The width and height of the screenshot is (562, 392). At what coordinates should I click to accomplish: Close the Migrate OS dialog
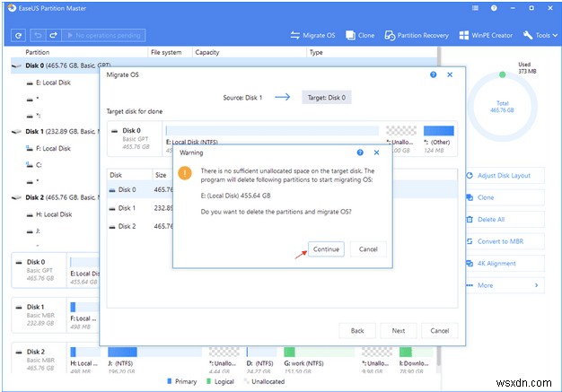450,74
